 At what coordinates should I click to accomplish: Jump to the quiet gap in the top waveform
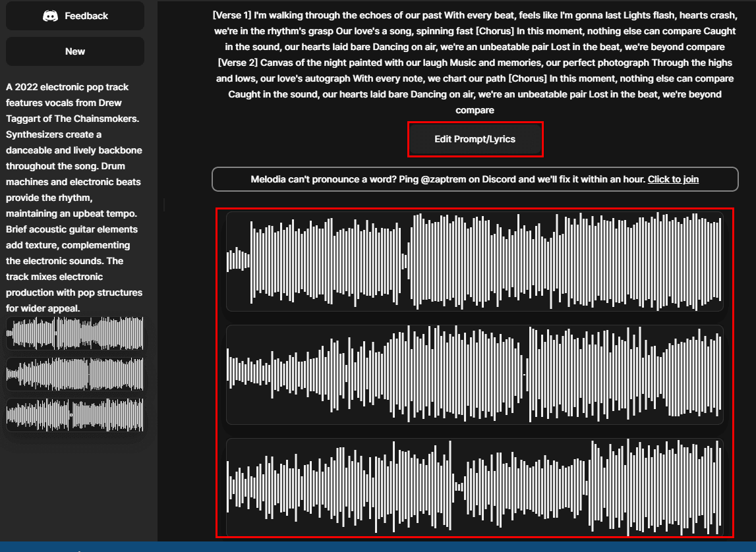(405, 261)
